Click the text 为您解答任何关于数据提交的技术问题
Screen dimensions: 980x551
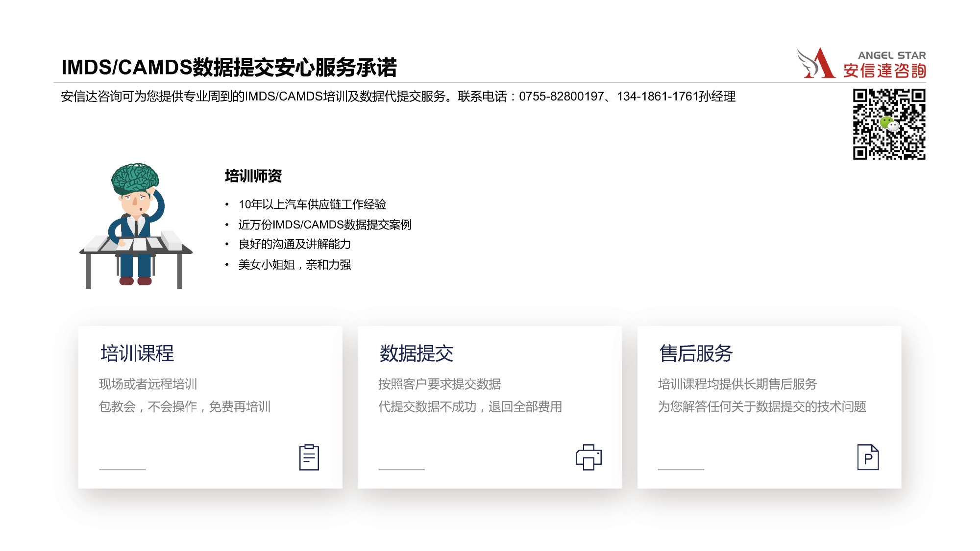coord(762,406)
